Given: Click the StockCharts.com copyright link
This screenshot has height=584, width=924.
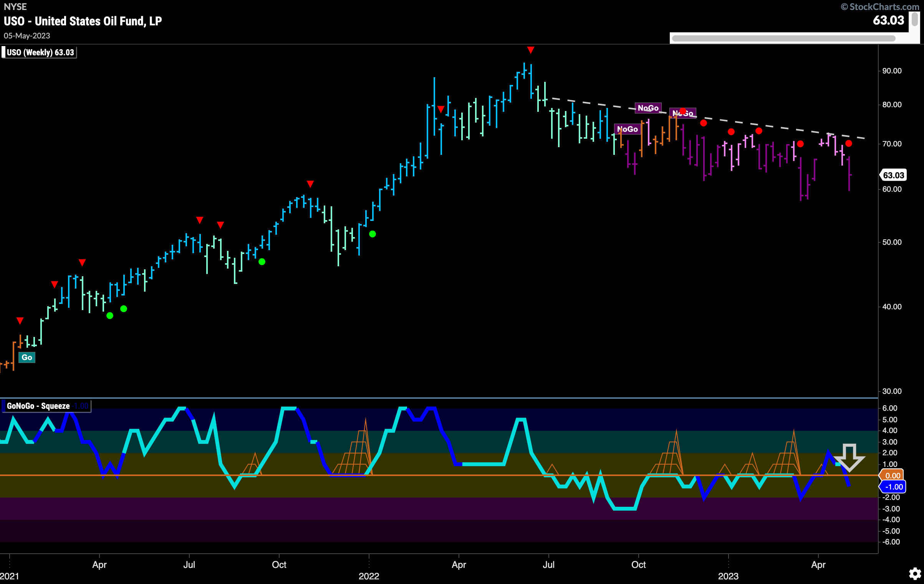Looking at the screenshot, I should (x=880, y=7).
